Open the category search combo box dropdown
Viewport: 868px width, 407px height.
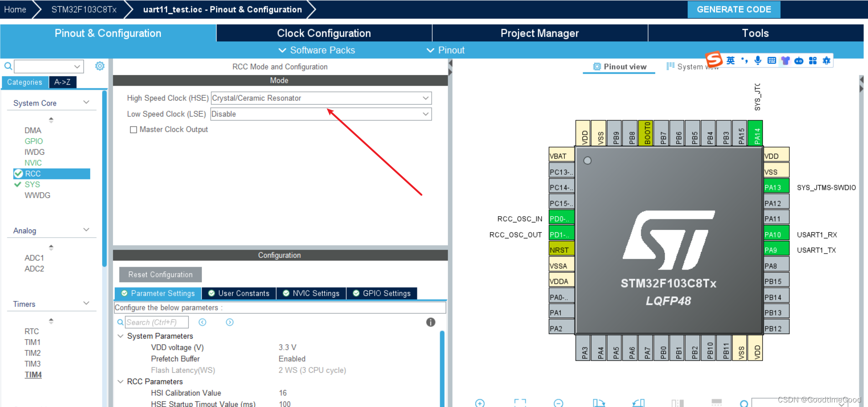click(x=77, y=66)
